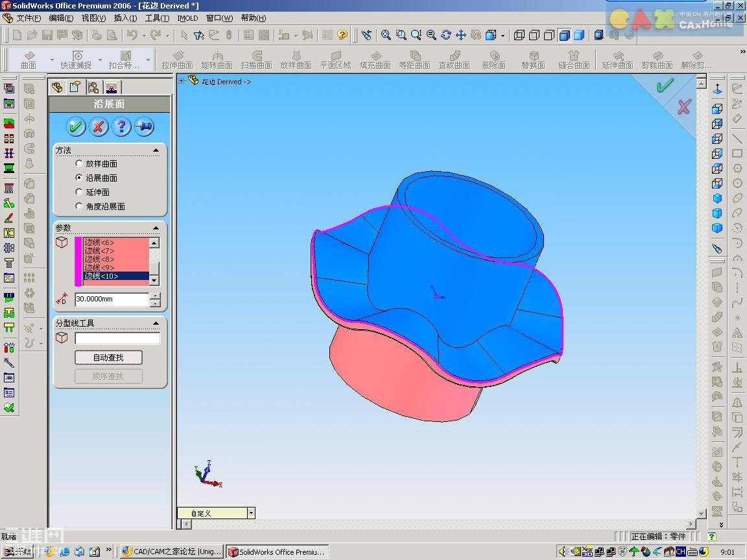Open the 插入(I) menu
The image size is (747, 560).
pyautogui.click(x=125, y=18)
